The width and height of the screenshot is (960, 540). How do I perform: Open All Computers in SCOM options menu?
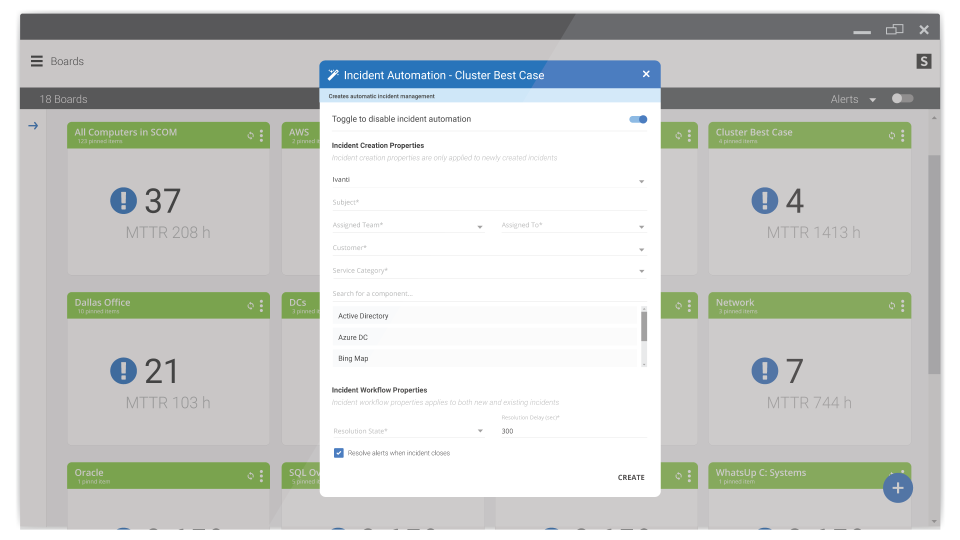point(261,135)
